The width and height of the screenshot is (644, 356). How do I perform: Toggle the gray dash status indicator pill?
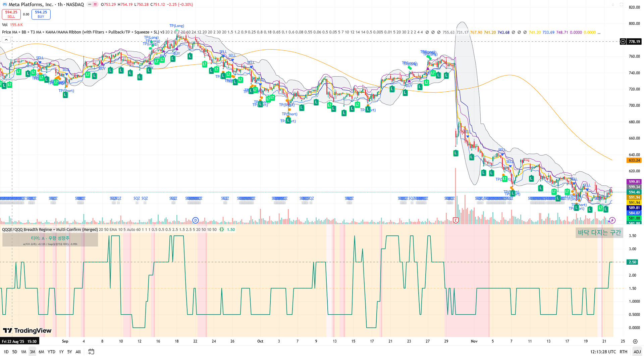tap(90, 4)
